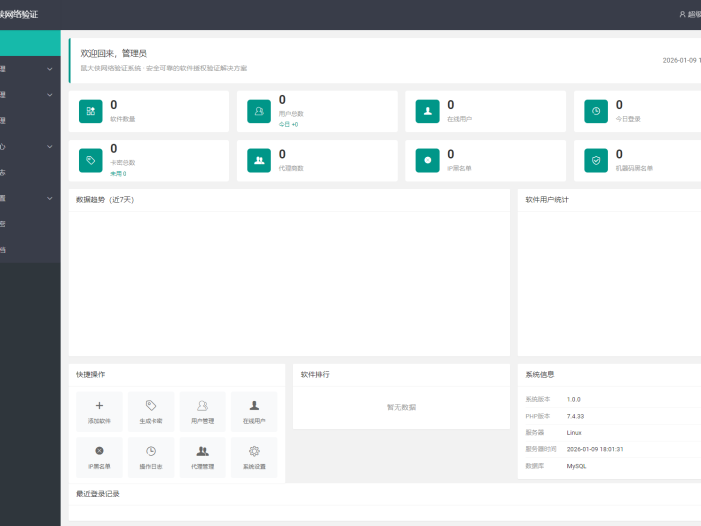Open 代理管理 quick action
The image size is (701, 526).
(202, 457)
